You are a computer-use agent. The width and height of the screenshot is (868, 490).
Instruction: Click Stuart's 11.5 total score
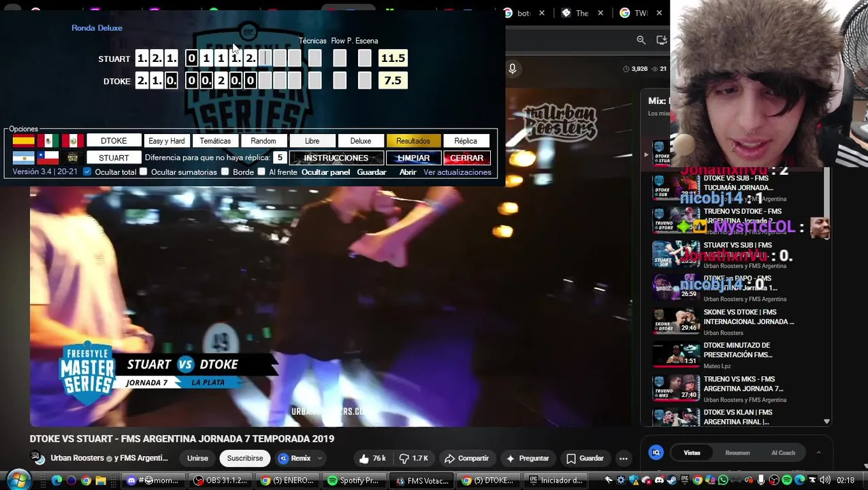[x=393, y=59]
